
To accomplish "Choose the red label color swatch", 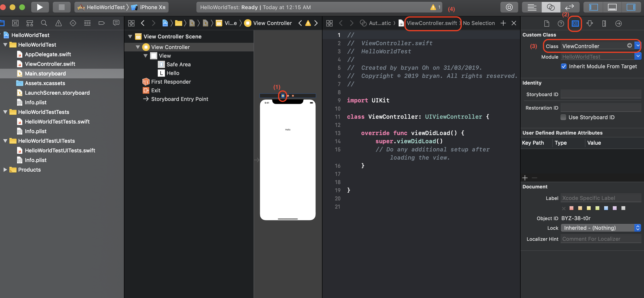I will pos(571,208).
